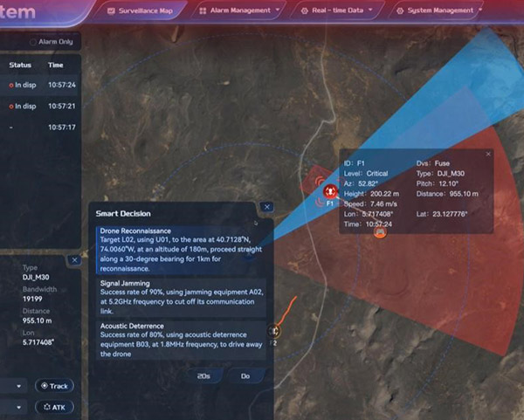Open the dropdown left of Track button
This screenshot has width=524, height=420.
click(x=19, y=386)
